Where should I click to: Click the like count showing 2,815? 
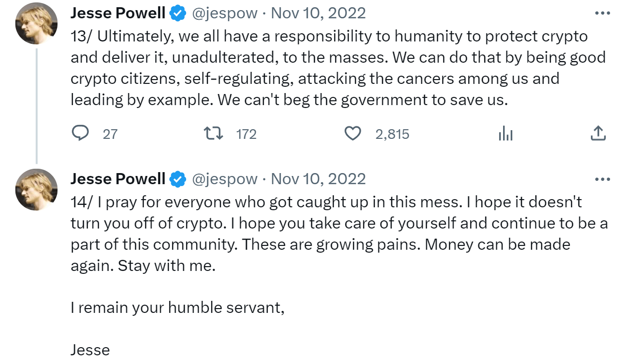pyautogui.click(x=393, y=134)
